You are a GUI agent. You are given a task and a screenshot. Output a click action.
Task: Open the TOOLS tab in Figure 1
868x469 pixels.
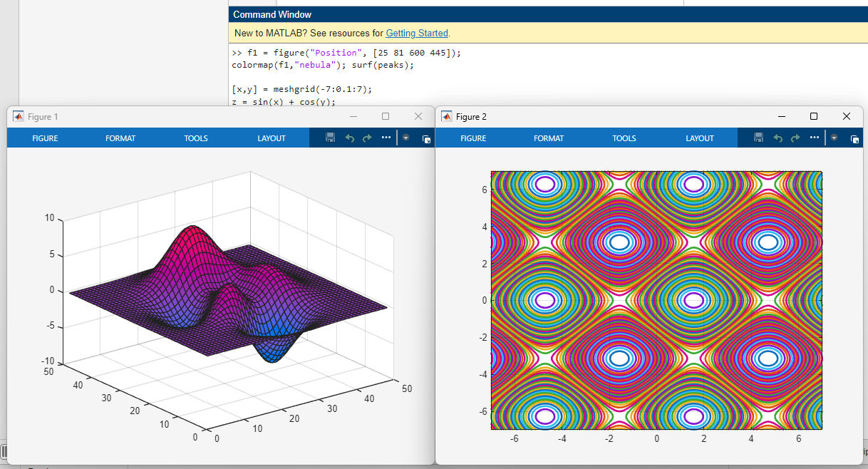tap(196, 138)
